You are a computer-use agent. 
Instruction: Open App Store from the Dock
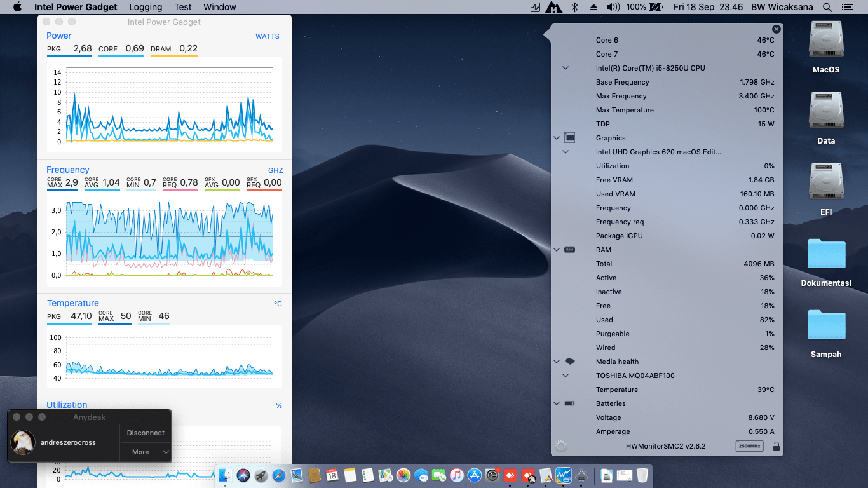pyautogui.click(x=475, y=475)
